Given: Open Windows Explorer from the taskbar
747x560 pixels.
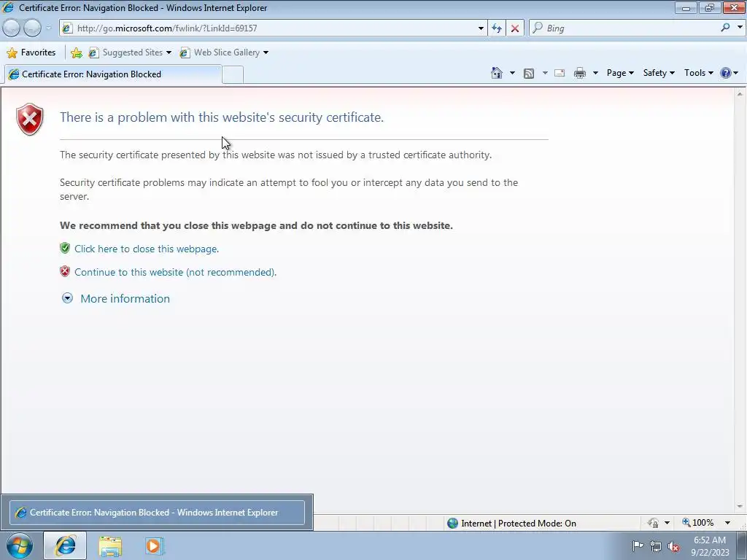Looking at the screenshot, I should (x=110, y=546).
